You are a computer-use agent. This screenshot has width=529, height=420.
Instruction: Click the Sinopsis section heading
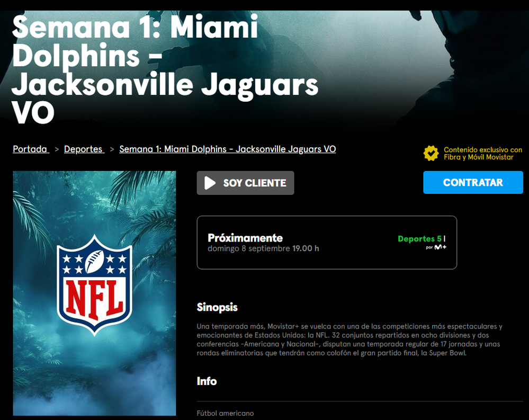(x=217, y=307)
